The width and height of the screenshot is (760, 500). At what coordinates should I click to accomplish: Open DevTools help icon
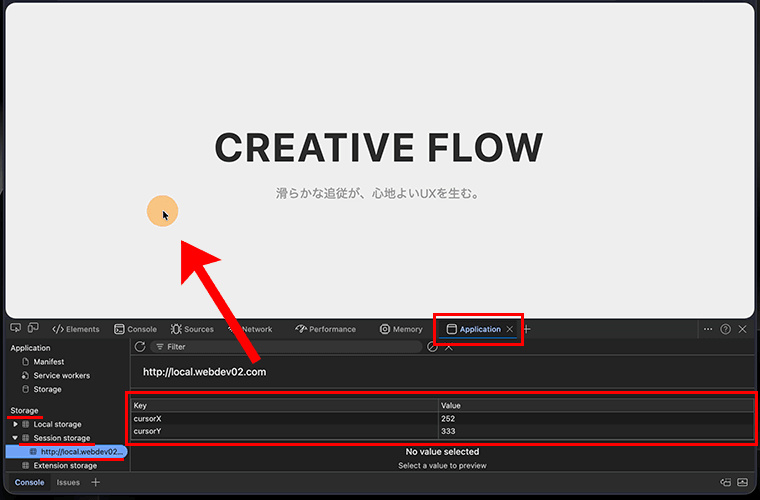click(725, 329)
